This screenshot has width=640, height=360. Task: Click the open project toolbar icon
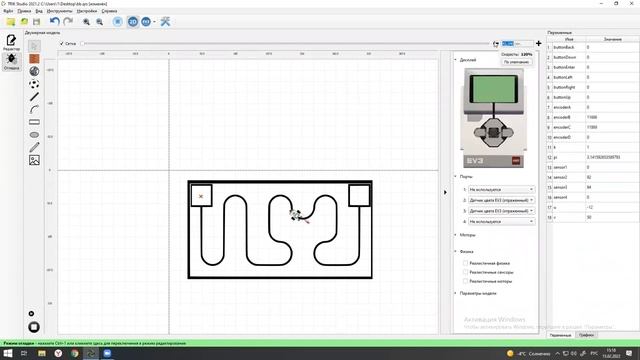point(24,22)
